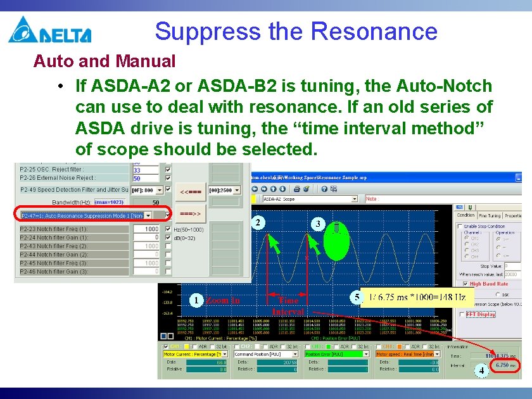Screen dimensions: 532x399
Task: Open the Motor Current : Percentage channel dropdown
Action: (x=225, y=354)
